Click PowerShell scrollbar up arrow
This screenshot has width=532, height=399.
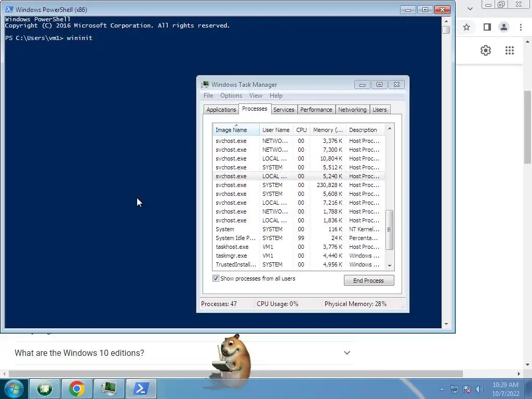[446, 21]
